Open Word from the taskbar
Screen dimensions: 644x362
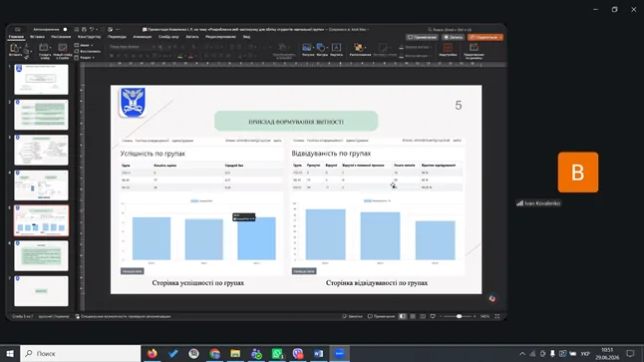point(319,353)
